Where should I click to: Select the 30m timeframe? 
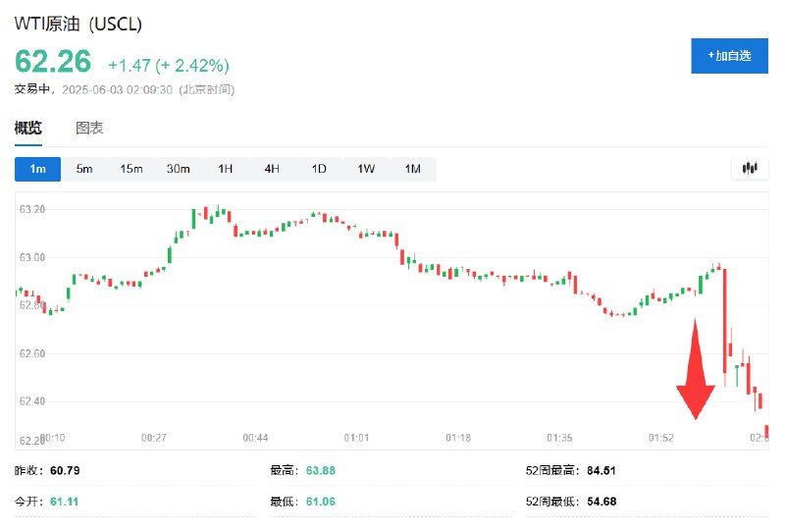pyautogui.click(x=179, y=169)
